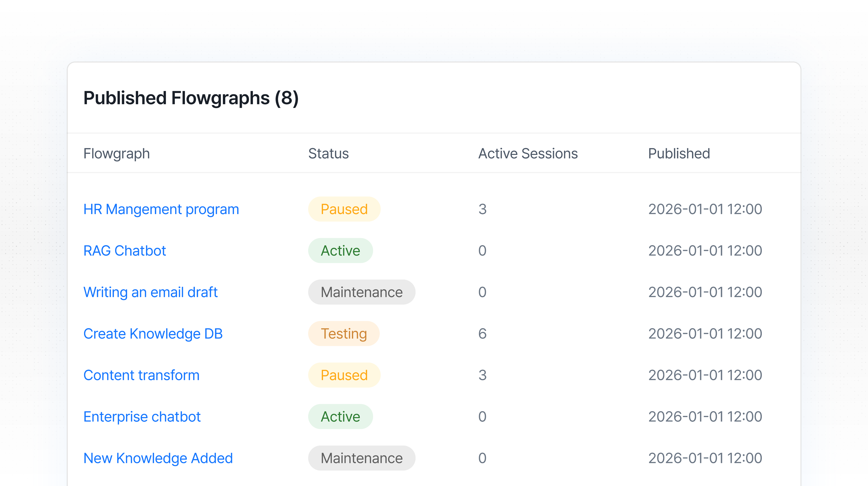Click the Published Flowgraphs (8) heading

click(x=191, y=98)
